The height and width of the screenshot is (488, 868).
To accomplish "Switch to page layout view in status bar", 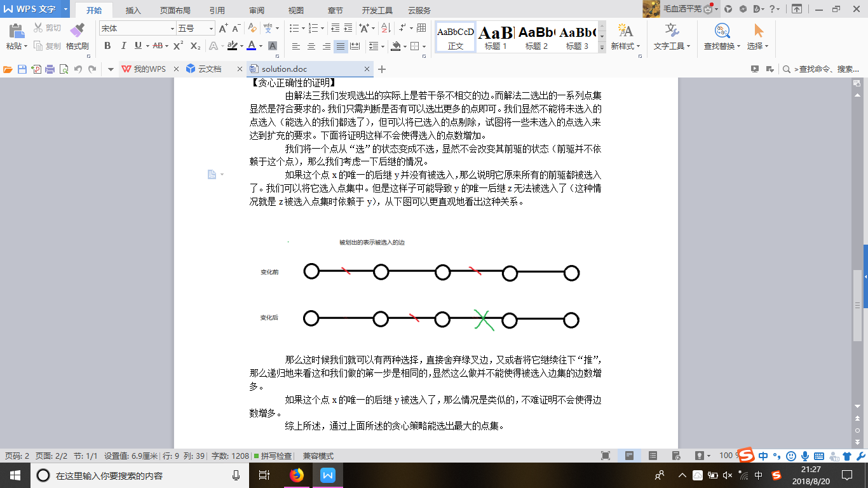I will point(629,456).
